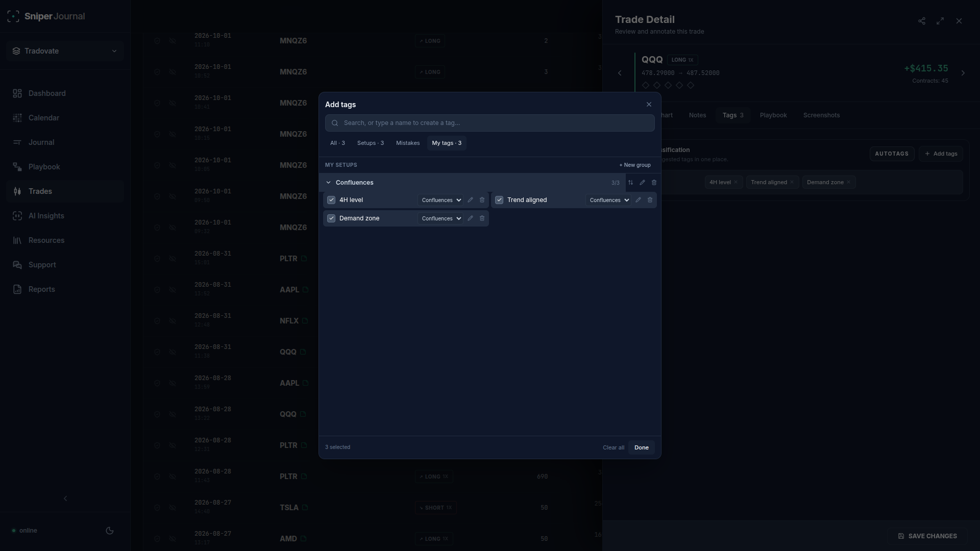Screen dimensions: 980x551
Task: Expand Trade Detail panel to fullscreen
Action: [x=940, y=21]
